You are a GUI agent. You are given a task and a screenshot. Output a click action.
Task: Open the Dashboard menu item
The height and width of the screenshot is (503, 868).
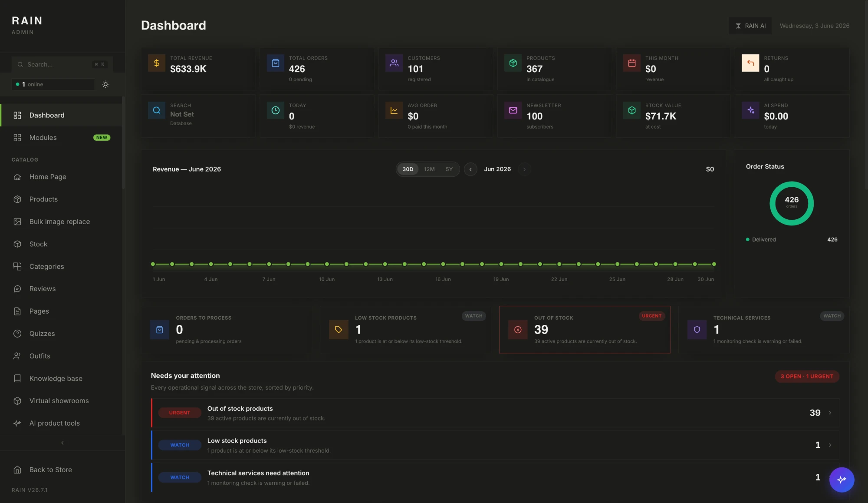(x=61, y=115)
